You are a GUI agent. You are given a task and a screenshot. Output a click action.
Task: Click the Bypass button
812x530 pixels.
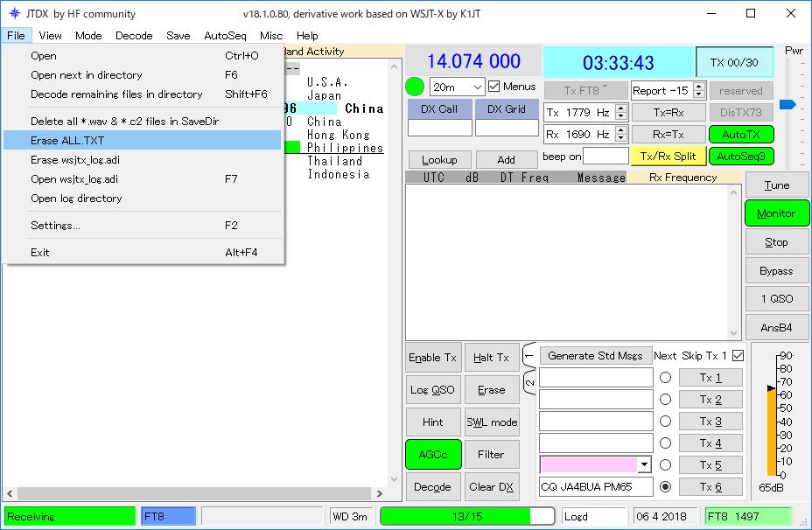[776, 271]
